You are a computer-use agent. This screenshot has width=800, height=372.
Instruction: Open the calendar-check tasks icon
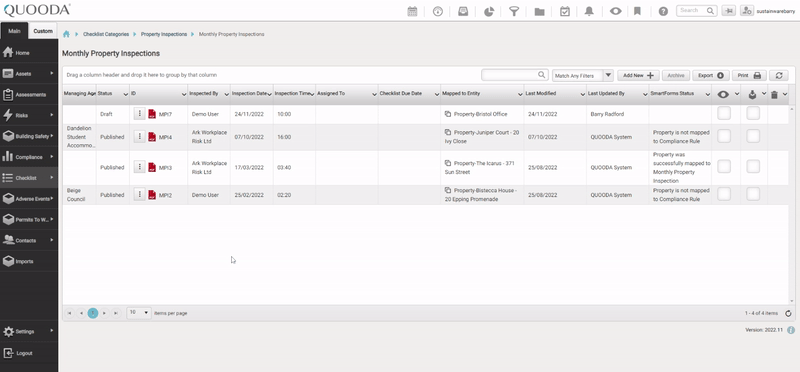565,11
